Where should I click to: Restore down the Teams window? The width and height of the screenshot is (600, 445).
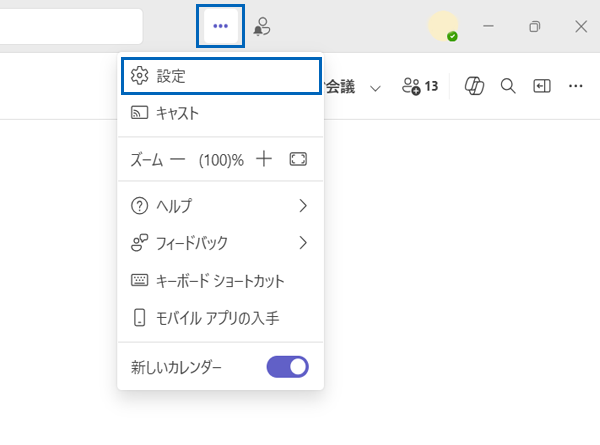(535, 26)
